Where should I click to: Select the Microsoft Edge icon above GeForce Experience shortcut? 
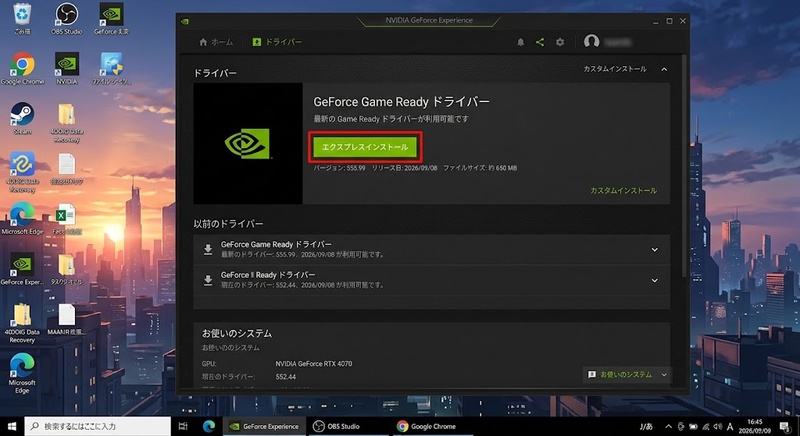point(22,219)
